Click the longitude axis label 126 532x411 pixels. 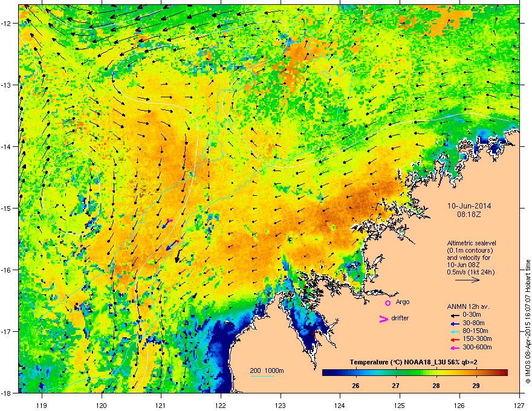pos(459,405)
